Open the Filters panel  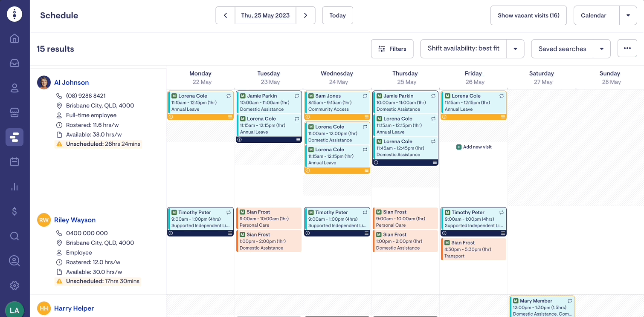[x=392, y=49]
